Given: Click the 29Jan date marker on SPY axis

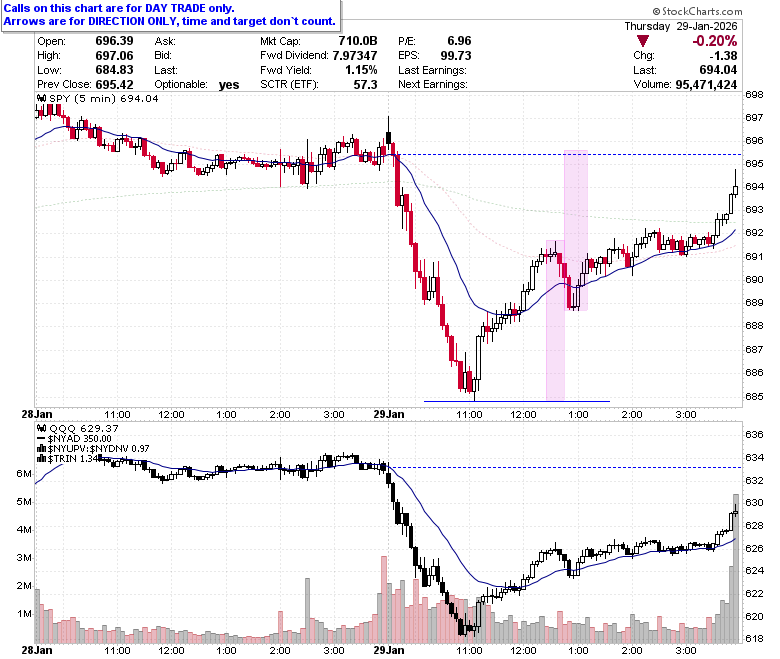Looking at the screenshot, I should (389, 414).
